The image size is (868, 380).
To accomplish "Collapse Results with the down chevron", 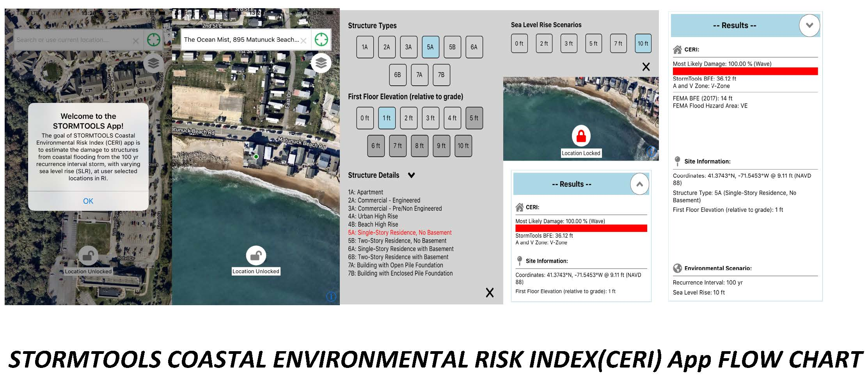I will coord(809,25).
